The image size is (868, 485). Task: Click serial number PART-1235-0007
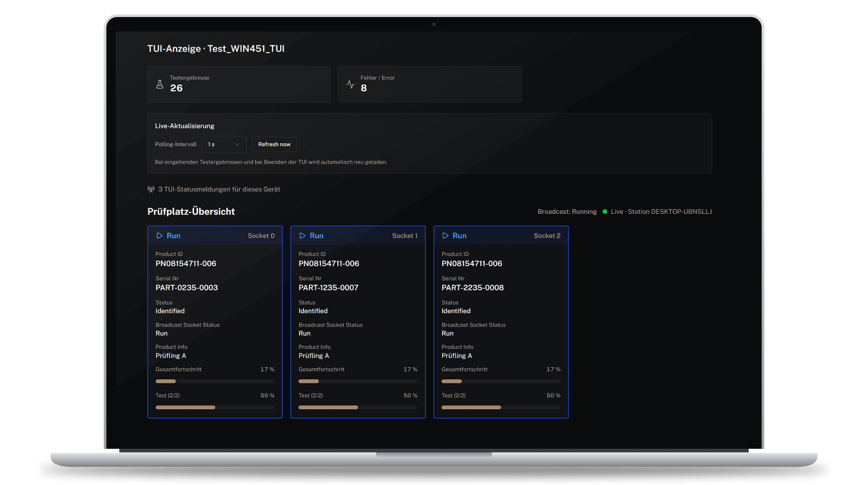pos(328,288)
